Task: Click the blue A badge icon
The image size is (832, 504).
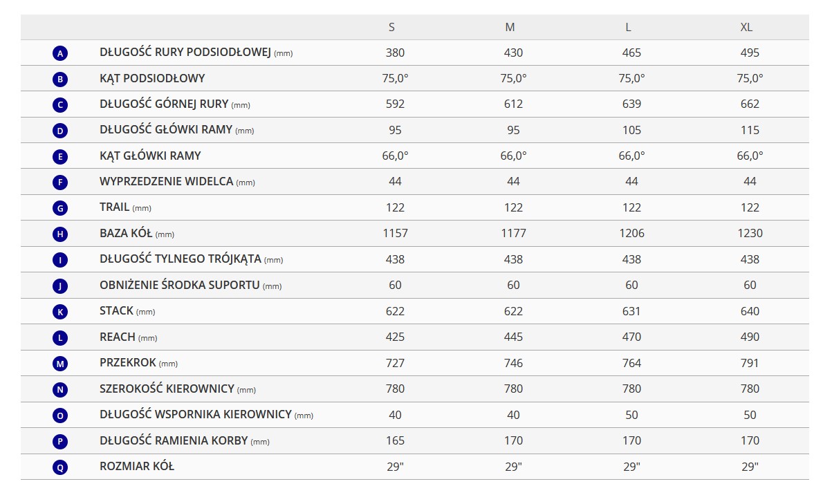Action: click(x=60, y=53)
